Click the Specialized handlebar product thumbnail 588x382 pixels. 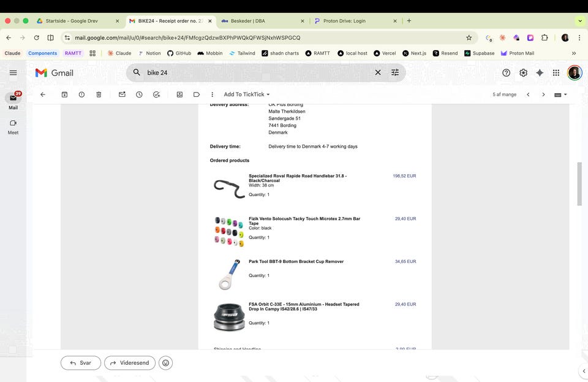[x=228, y=188]
